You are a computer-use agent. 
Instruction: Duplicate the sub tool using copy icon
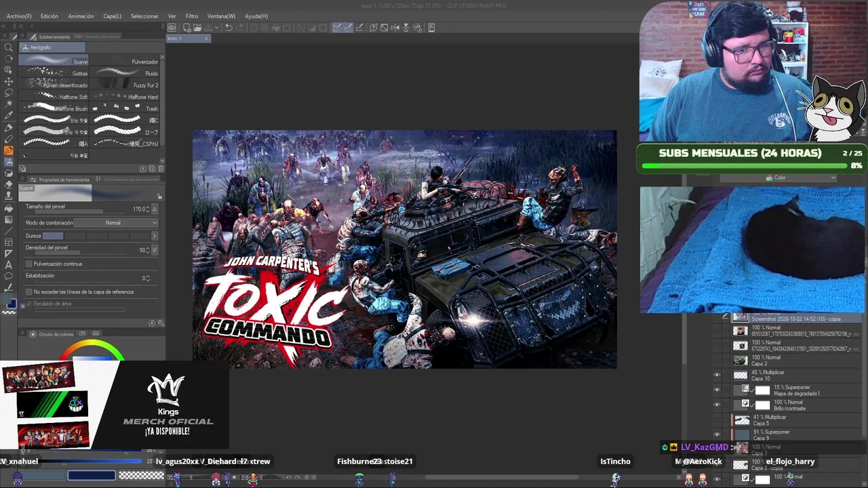point(152,169)
